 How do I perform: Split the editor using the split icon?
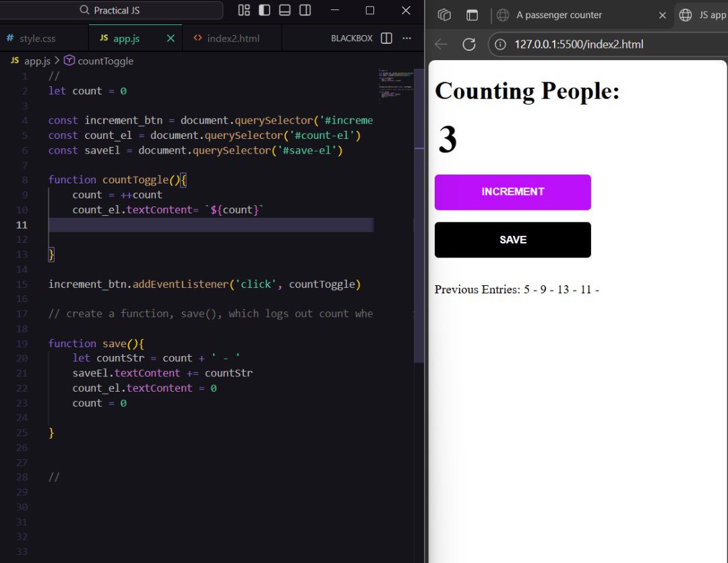tap(386, 38)
